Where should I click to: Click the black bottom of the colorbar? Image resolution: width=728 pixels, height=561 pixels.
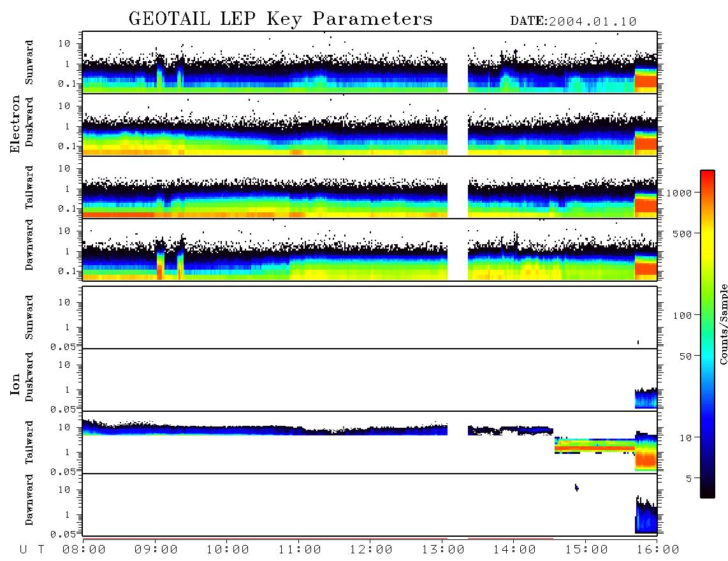(708, 490)
